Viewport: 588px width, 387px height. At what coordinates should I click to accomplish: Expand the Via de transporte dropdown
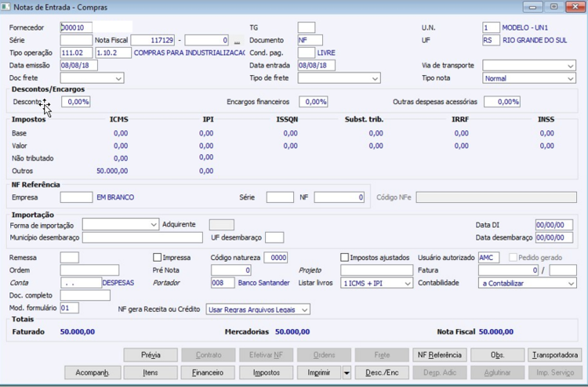click(528, 65)
